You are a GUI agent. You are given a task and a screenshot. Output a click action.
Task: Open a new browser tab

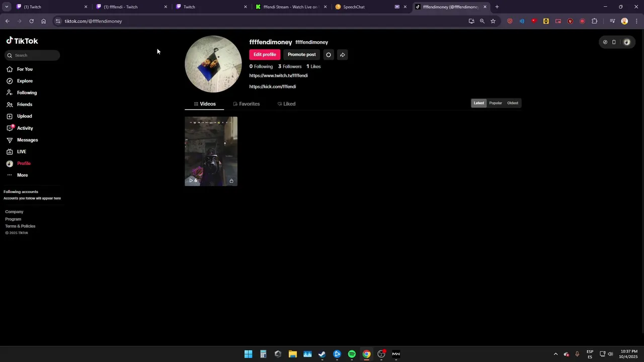pyautogui.click(x=497, y=7)
